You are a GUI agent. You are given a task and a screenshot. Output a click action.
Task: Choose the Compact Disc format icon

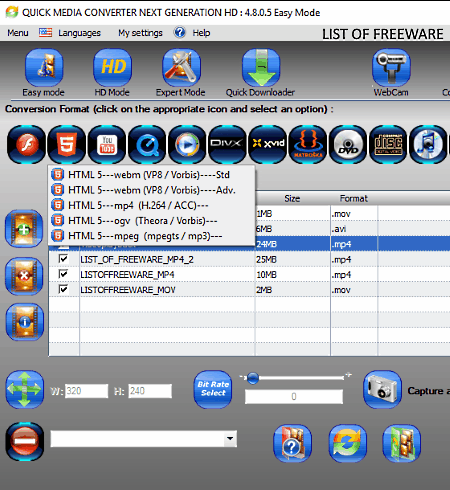tap(388, 144)
